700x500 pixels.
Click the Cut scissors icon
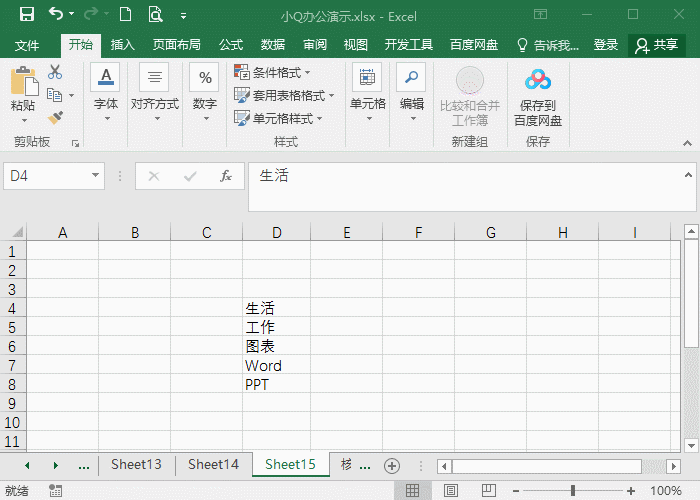point(55,72)
